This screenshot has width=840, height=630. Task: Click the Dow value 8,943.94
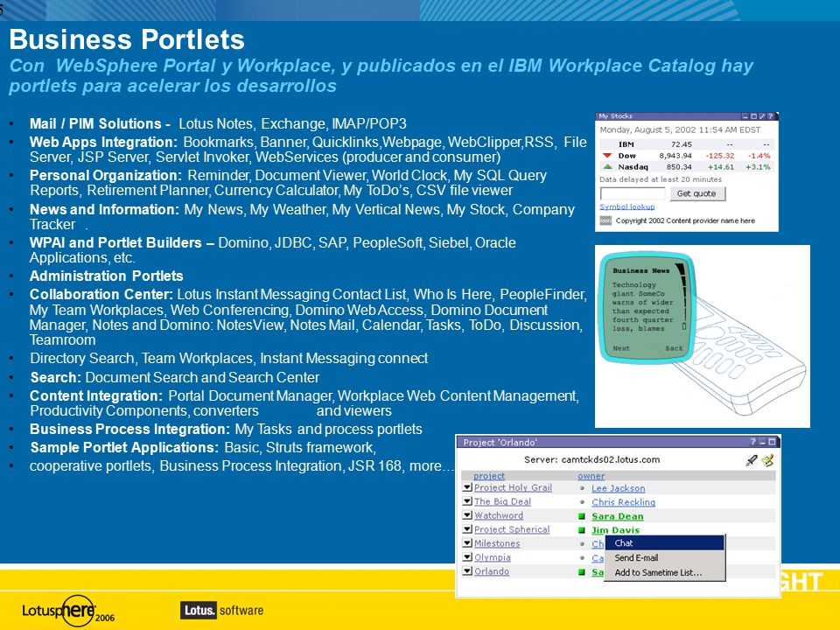click(675, 156)
